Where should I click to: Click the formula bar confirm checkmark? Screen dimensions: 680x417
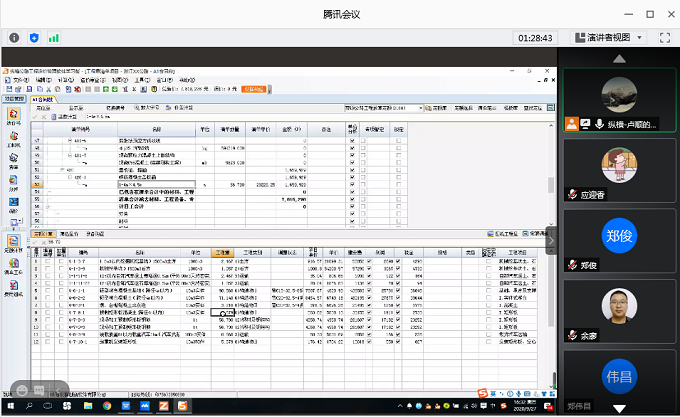(x=35, y=117)
